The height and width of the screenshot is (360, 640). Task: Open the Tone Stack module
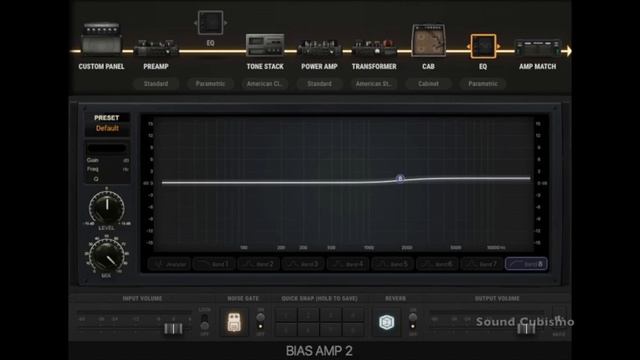pyautogui.click(x=265, y=45)
